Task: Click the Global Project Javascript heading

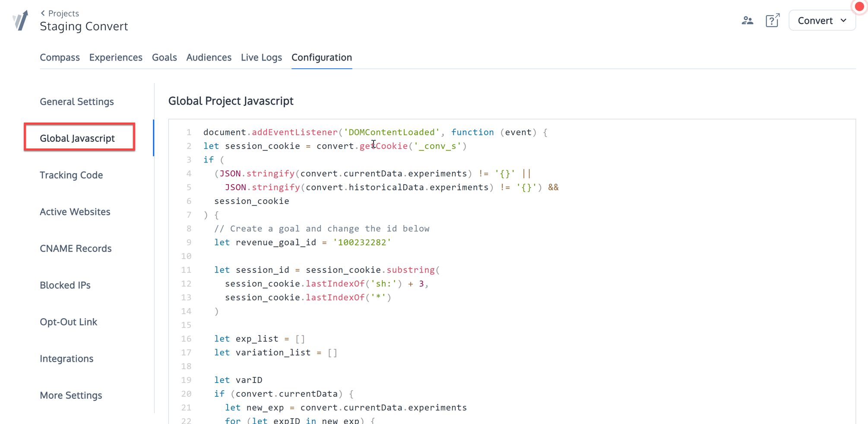Action: click(231, 101)
